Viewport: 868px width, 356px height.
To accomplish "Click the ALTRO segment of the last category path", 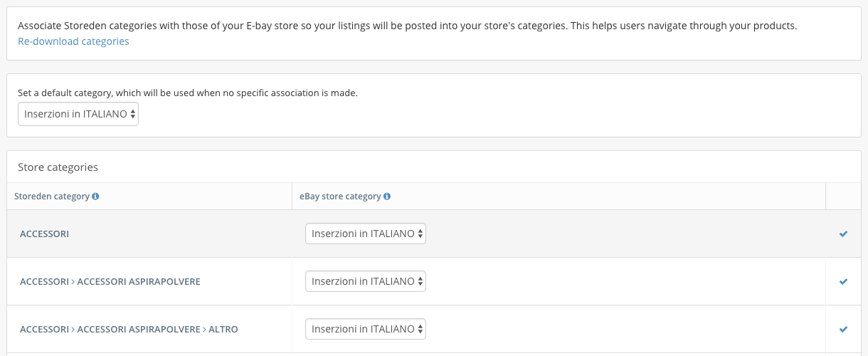I will 223,329.
